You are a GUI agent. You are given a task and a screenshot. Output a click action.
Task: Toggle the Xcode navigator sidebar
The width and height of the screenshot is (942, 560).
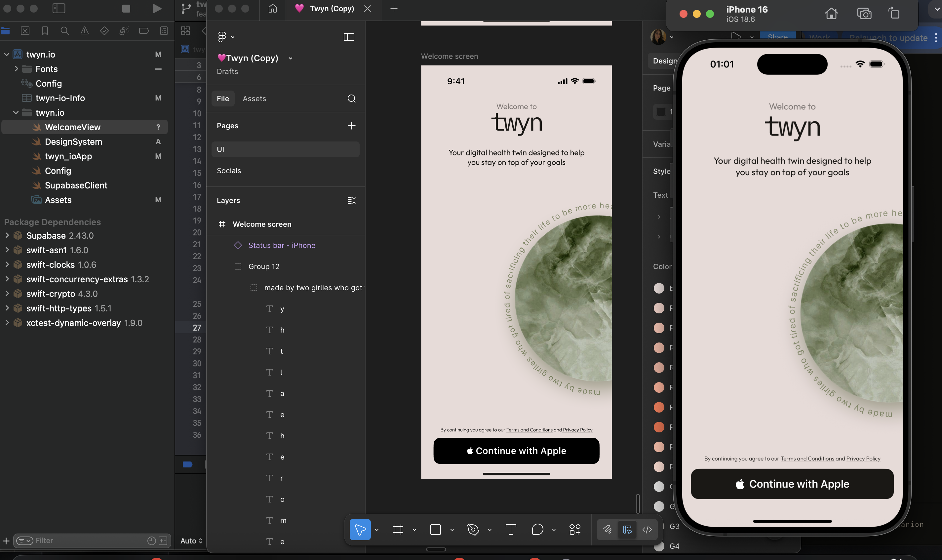(x=59, y=9)
